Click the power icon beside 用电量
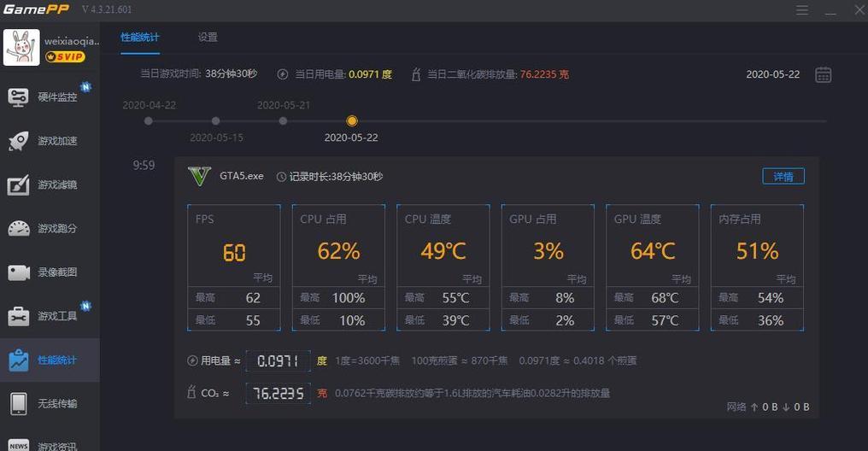Image resolution: width=868 pixels, height=451 pixels. [x=192, y=360]
